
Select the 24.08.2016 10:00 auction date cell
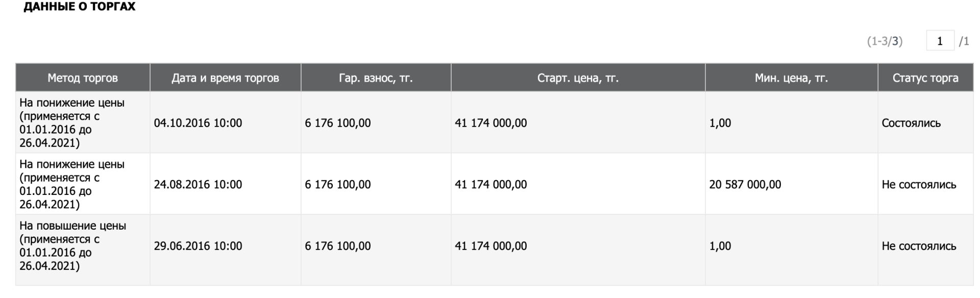tap(198, 185)
